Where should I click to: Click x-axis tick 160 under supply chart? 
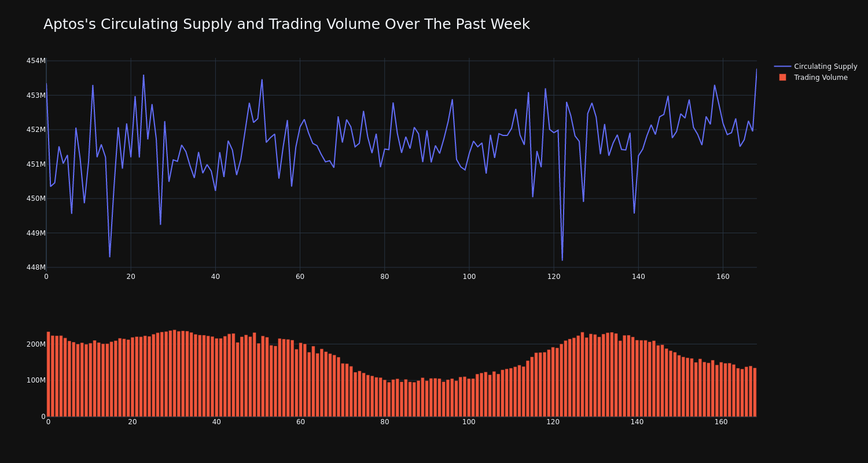pos(723,277)
